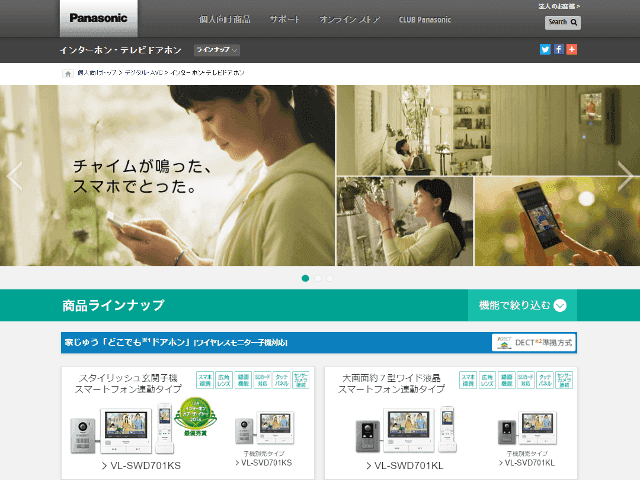Show the next hero slide arrow
Image resolution: width=640 pixels, height=480 pixels.
pyautogui.click(x=625, y=176)
